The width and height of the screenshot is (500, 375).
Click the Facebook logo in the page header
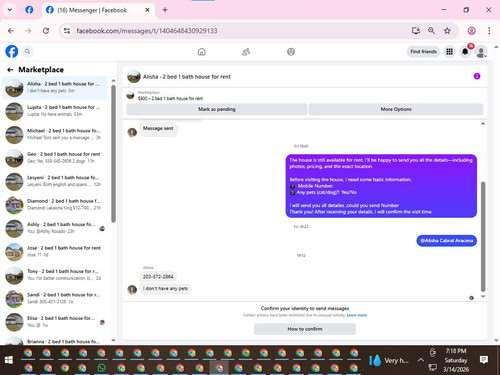[12, 52]
